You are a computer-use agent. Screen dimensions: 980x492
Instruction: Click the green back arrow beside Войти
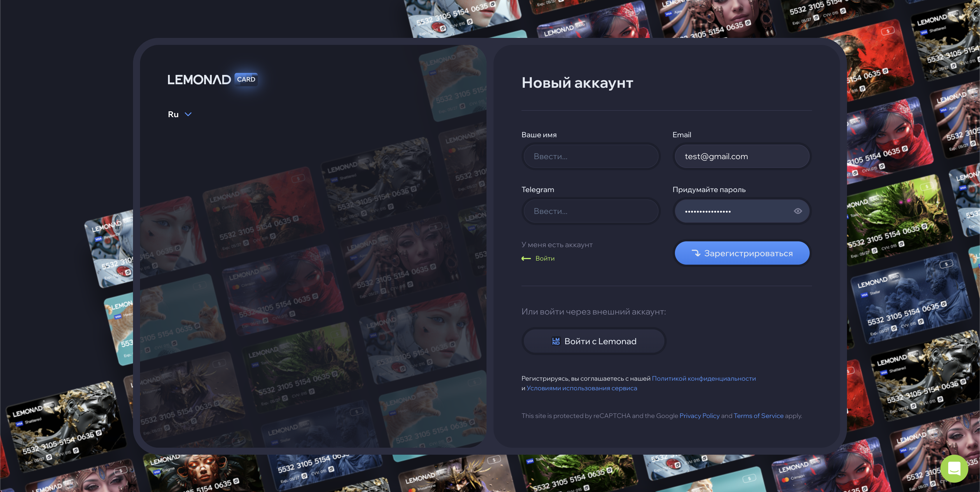pyautogui.click(x=526, y=259)
